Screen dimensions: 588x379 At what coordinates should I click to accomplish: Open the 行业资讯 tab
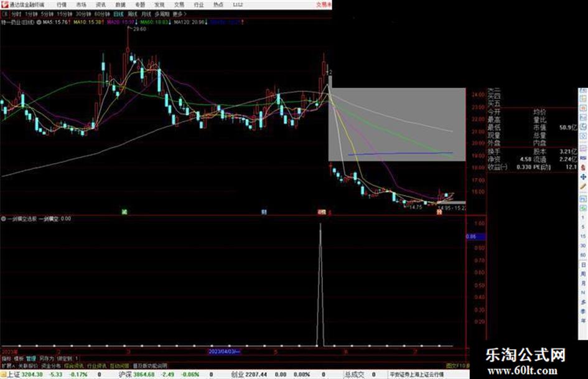tap(97, 365)
